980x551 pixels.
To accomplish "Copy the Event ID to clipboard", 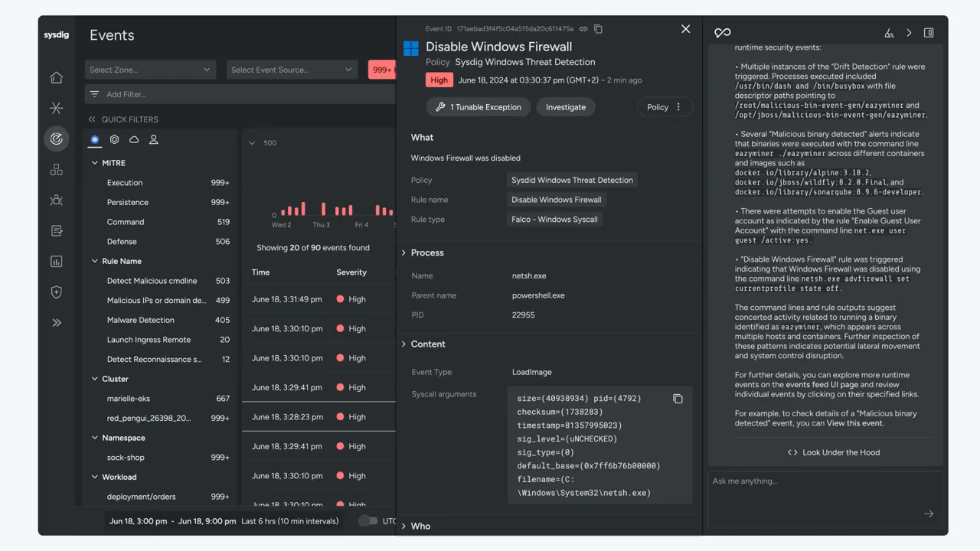I will click(x=599, y=29).
